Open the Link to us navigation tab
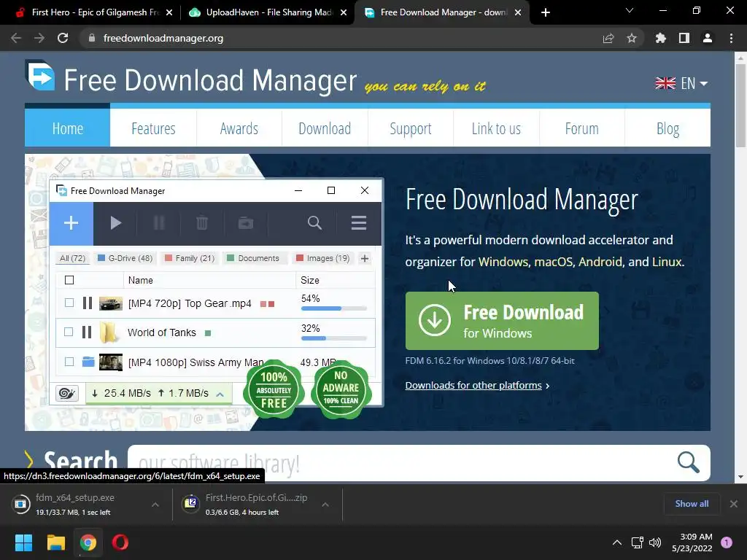The image size is (747, 560). (496, 128)
